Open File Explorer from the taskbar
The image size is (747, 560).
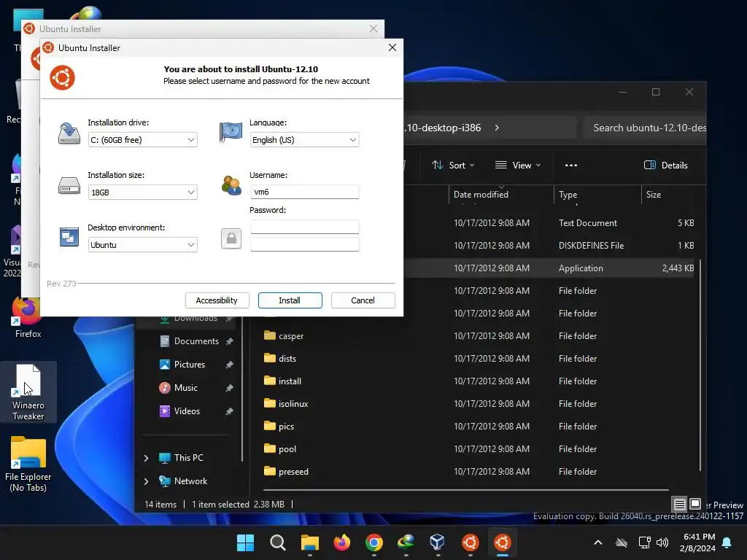(x=309, y=542)
